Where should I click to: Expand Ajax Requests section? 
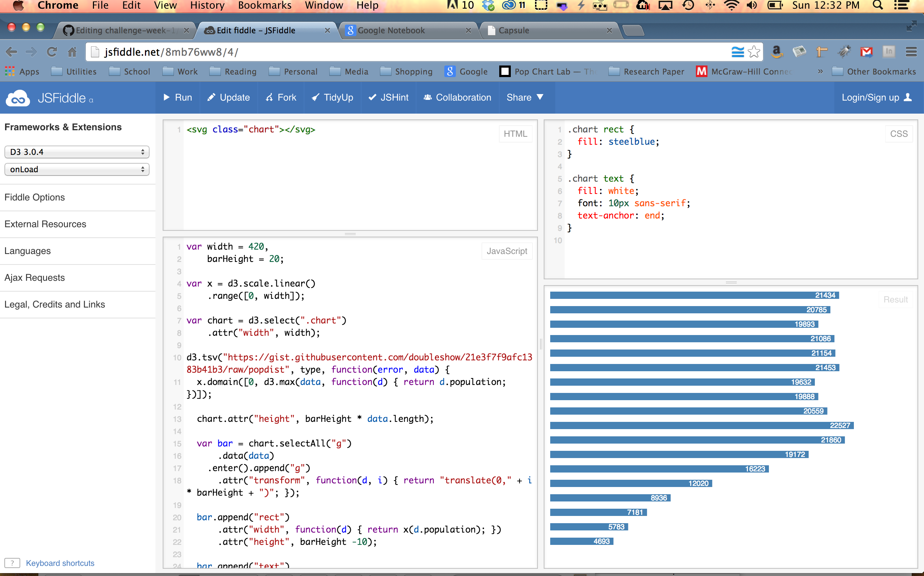(x=78, y=278)
